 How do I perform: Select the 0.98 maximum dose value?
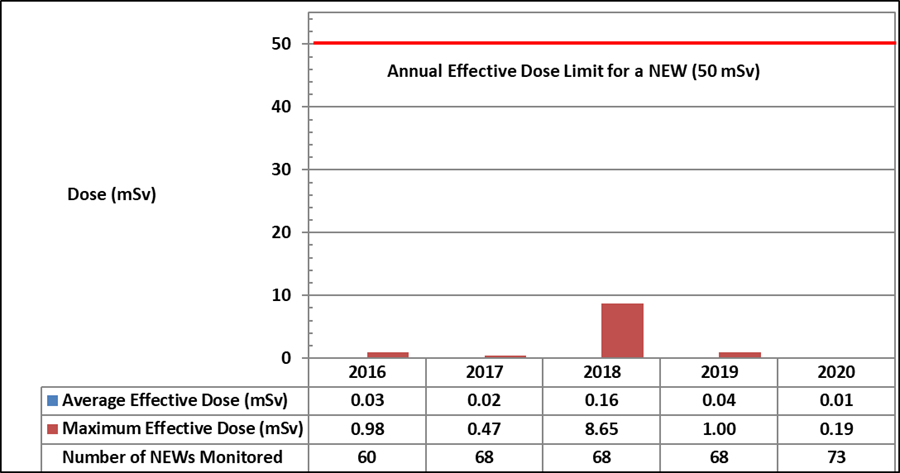(x=367, y=429)
